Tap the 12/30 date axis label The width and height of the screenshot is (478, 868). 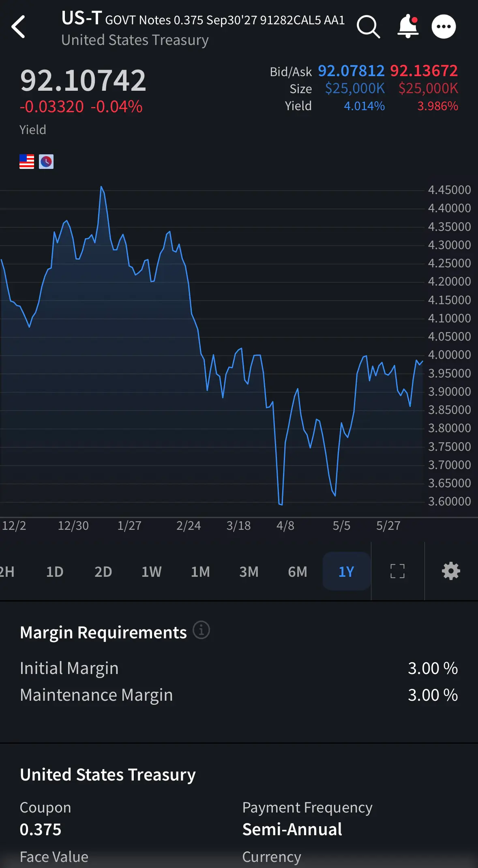tap(73, 526)
